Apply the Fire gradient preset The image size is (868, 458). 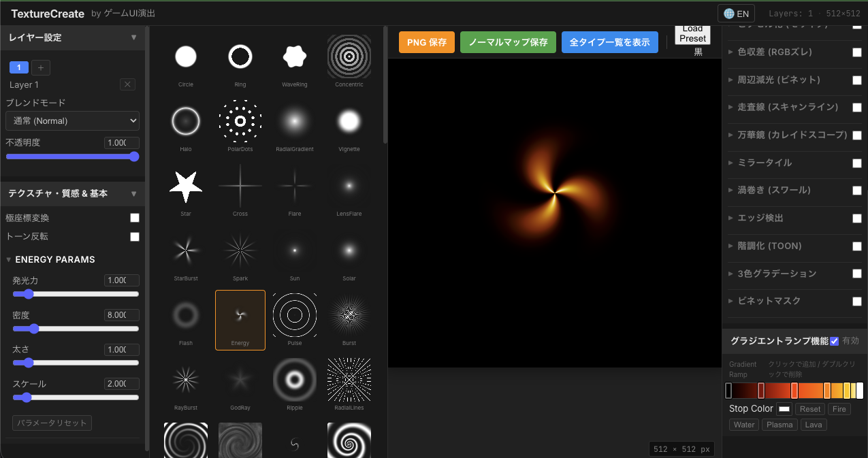(x=839, y=409)
